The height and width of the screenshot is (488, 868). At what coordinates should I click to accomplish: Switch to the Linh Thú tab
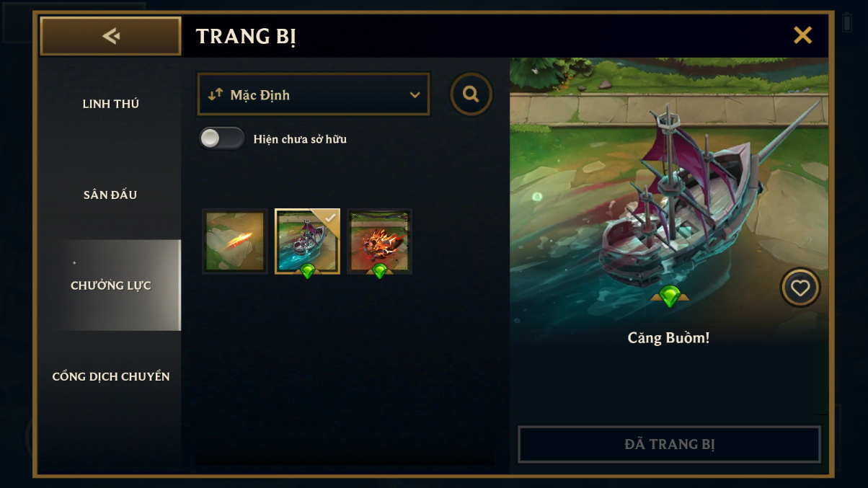pyautogui.click(x=110, y=104)
